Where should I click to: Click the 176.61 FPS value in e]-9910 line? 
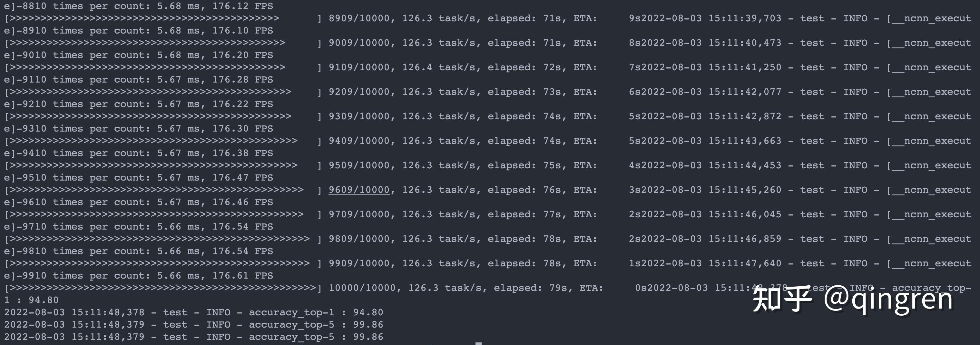tap(243, 275)
